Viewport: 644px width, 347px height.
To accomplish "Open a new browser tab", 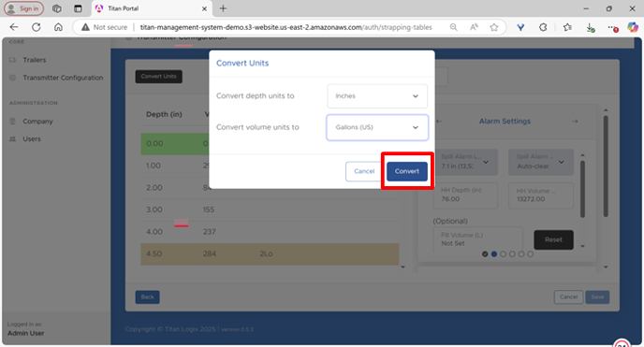I will coord(223,8).
